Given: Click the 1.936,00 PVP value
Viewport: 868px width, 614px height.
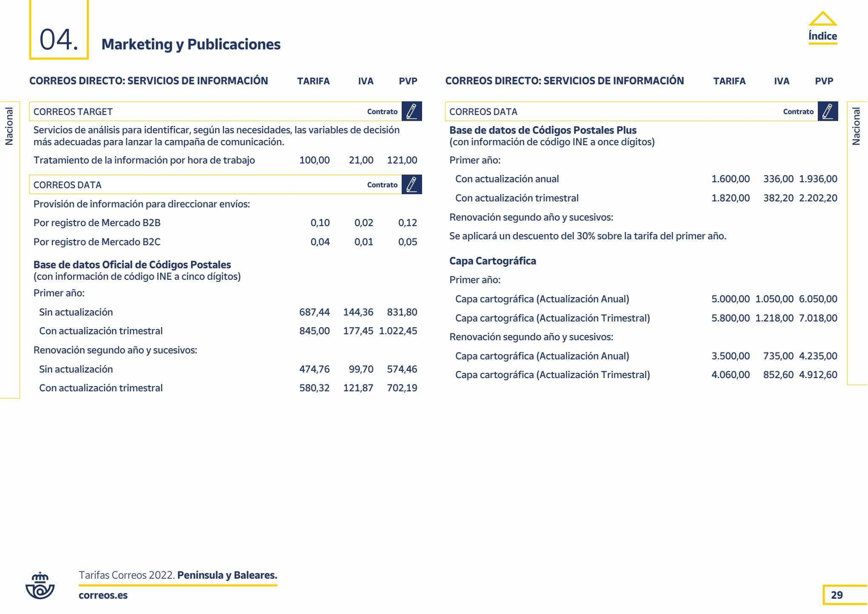Looking at the screenshot, I should click(818, 179).
